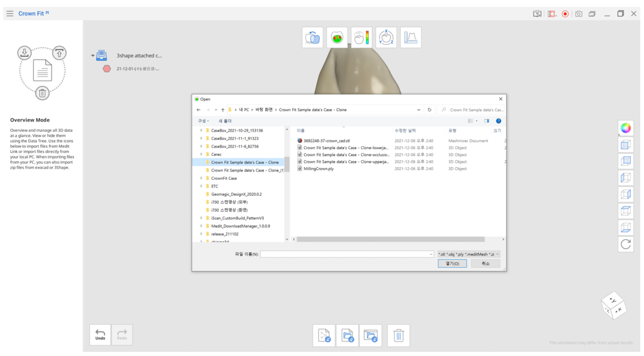644x356 pixels.
Task: Click the rotate view reset icon
Action: tap(626, 244)
